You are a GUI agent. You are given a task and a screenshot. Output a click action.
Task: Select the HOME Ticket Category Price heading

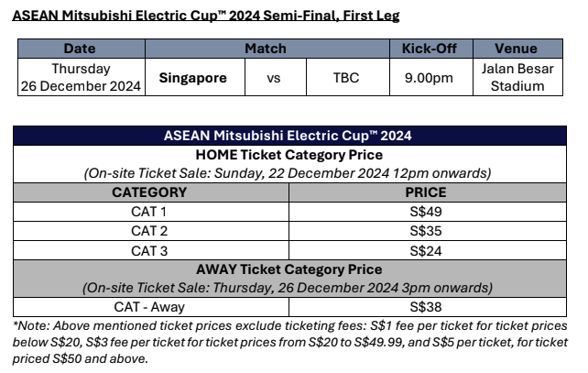pyautogui.click(x=288, y=154)
